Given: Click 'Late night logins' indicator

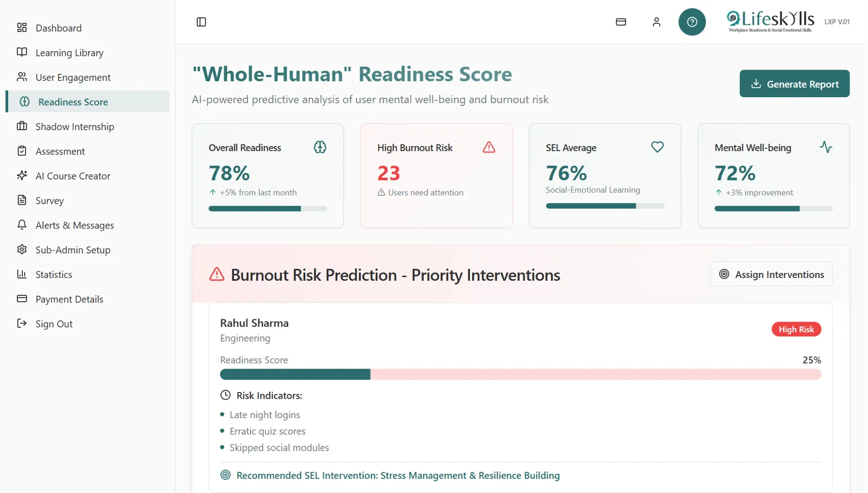Looking at the screenshot, I should coord(265,415).
